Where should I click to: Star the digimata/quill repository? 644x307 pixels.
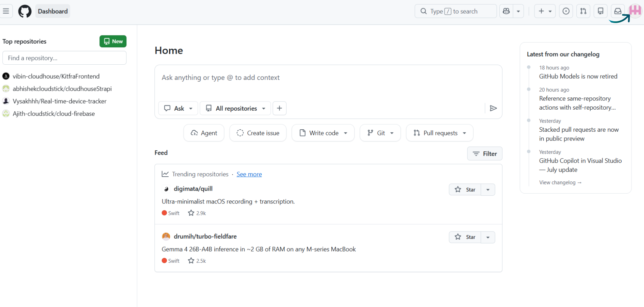tap(465, 190)
